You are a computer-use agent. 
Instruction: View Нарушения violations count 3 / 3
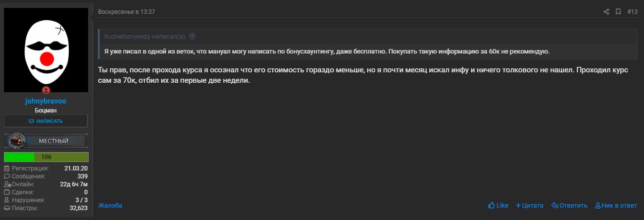tap(81, 200)
